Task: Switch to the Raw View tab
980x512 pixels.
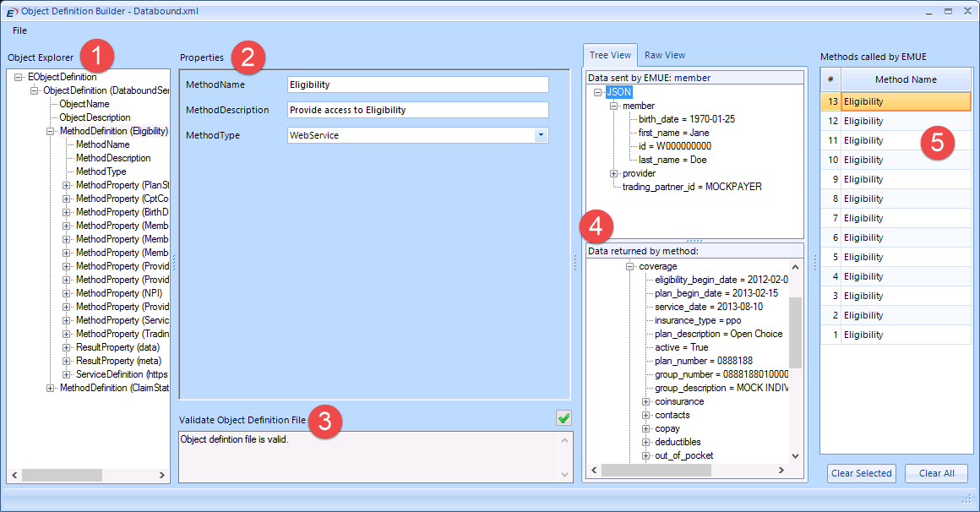Action: (x=664, y=55)
